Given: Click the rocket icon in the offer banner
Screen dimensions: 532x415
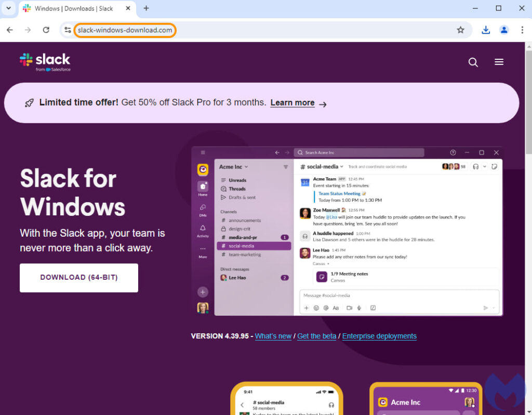Looking at the screenshot, I should (x=30, y=103).
